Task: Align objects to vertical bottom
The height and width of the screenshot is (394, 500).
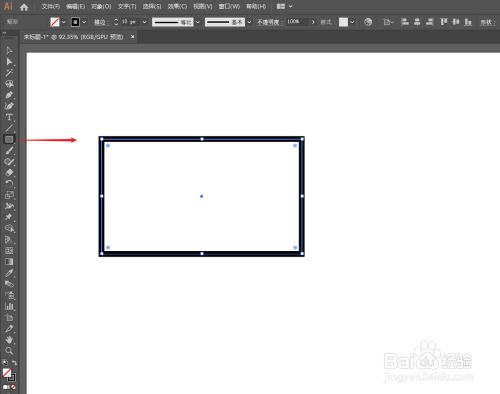Action: coord(468,22)
